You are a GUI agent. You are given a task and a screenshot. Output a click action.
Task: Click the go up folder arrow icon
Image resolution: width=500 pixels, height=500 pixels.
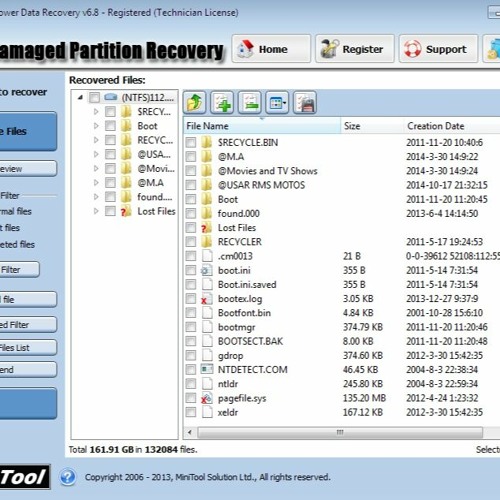point(195,102)
